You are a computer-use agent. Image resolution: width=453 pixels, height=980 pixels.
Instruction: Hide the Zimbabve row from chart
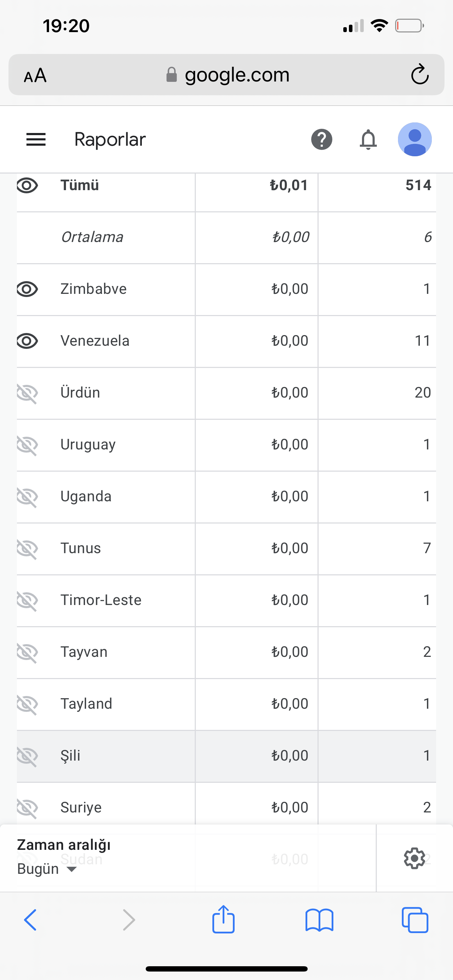pyautogui.click(x=28, y=290)
